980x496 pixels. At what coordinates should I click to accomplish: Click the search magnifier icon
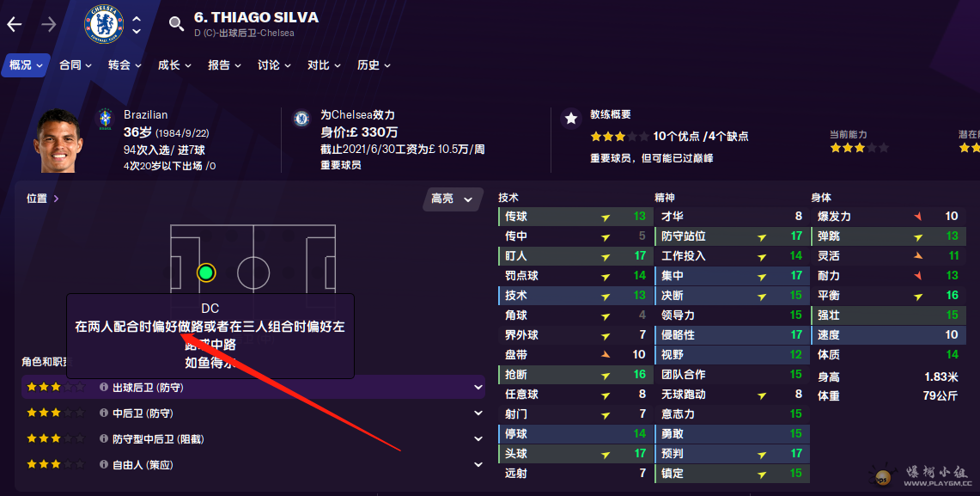(x=176, y=23)
